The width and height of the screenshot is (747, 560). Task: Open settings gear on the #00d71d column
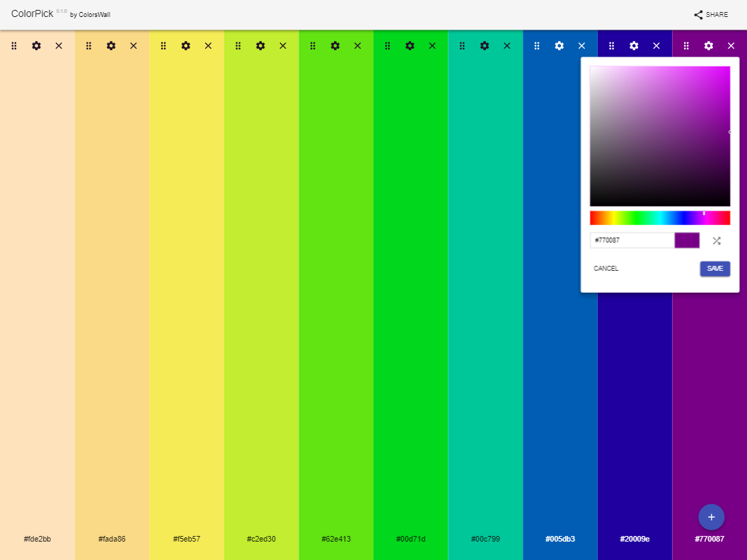pos(410,45)
